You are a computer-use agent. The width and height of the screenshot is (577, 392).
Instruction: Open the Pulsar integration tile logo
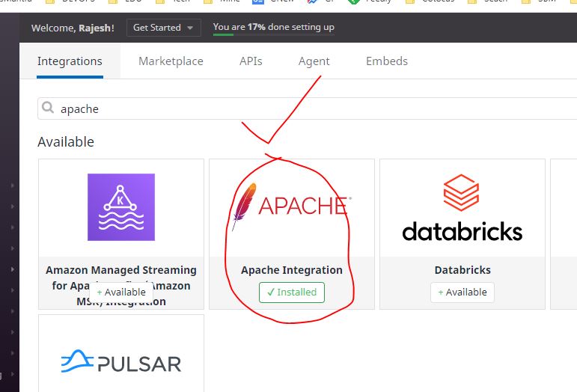[121, 362]
